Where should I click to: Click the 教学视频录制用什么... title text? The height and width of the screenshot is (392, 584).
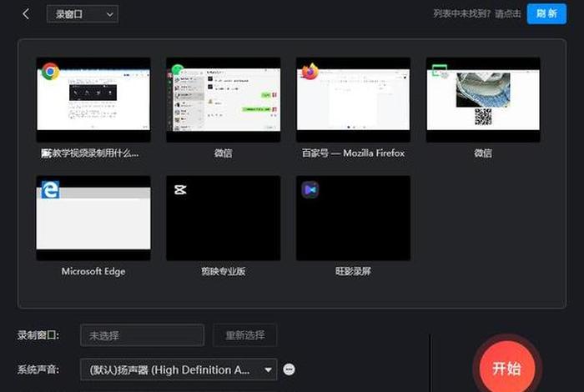[x=90, y=153]
